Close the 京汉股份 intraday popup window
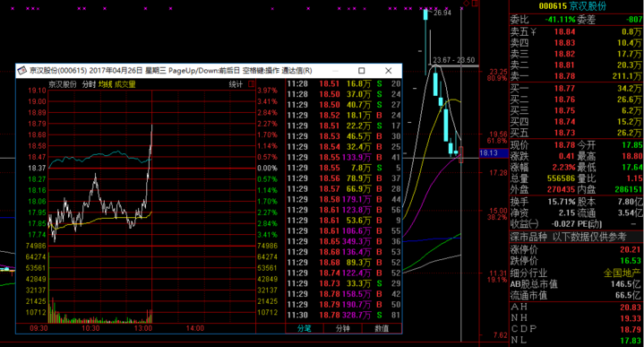The image size is (644, 347). pos(388,71)
